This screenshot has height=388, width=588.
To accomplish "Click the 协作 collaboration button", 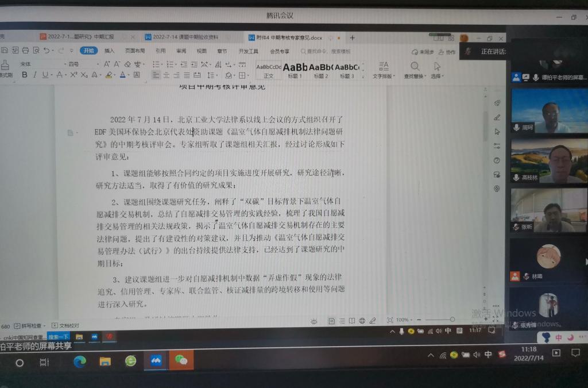I will pos(447,52).
